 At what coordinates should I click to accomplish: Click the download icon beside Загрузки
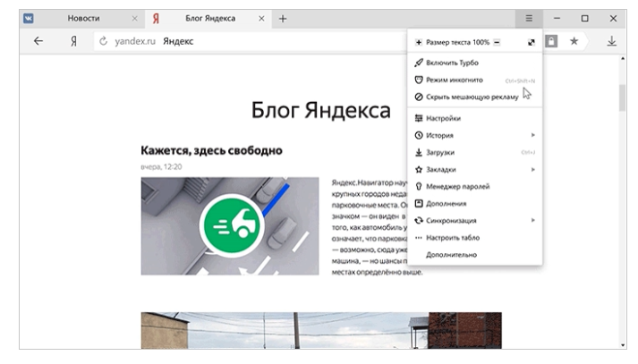419,153
